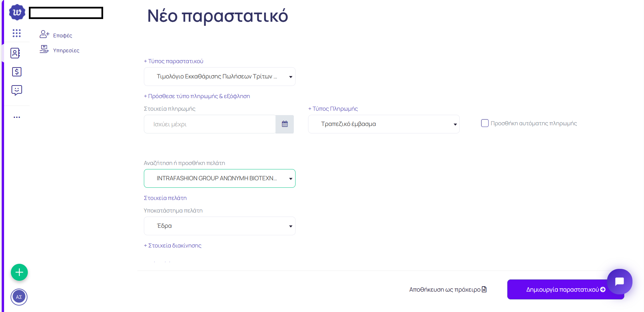The image size is (644, 312).
Task: Open the Στοιχεία πελάτη link
Action: [165, 198]
